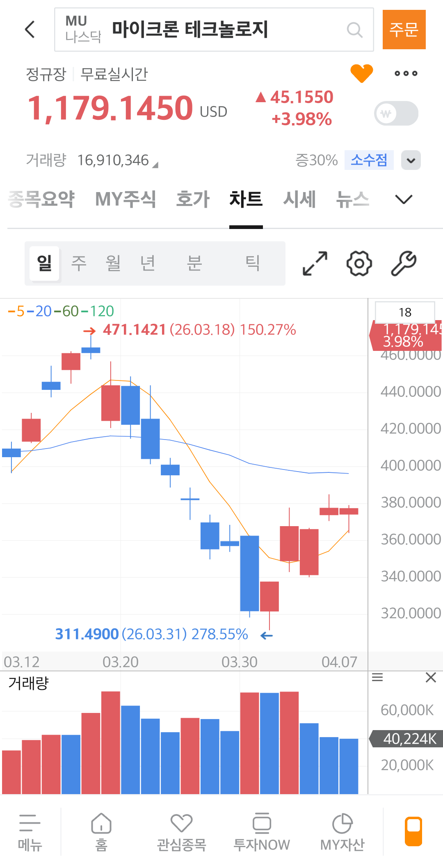Close the 거래량 volume panel
The width and height of the screenshot is (443, 868).
431,678
